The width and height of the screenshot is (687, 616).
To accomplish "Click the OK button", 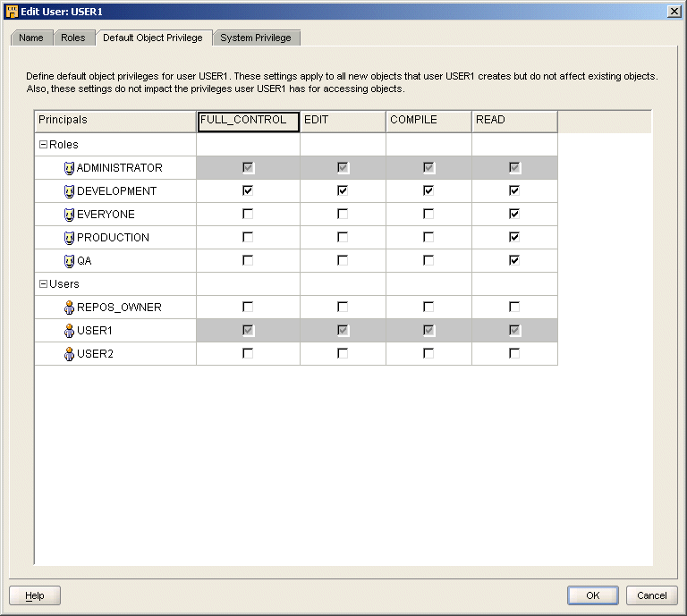I will point(593,595).
